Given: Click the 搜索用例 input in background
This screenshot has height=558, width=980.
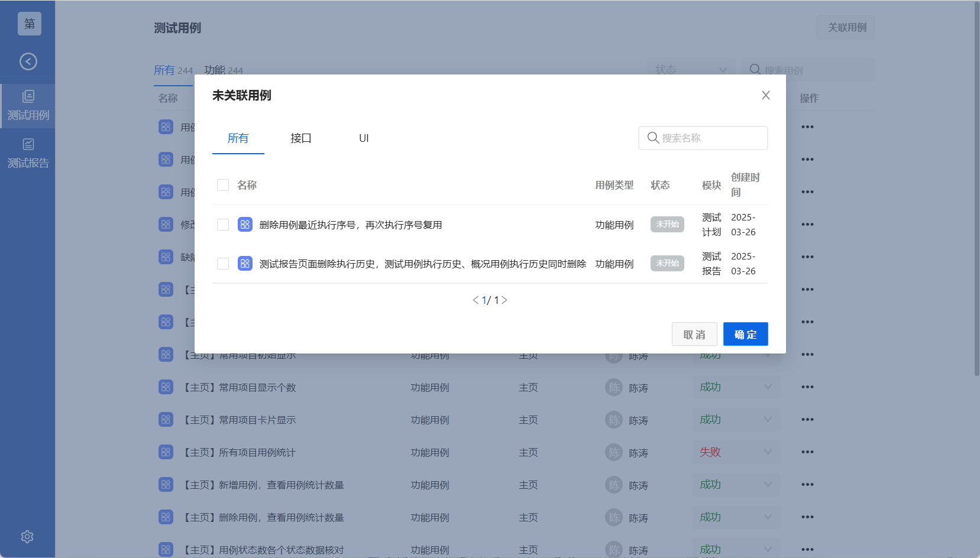Looking at the screenshot, I should [808, 70].
